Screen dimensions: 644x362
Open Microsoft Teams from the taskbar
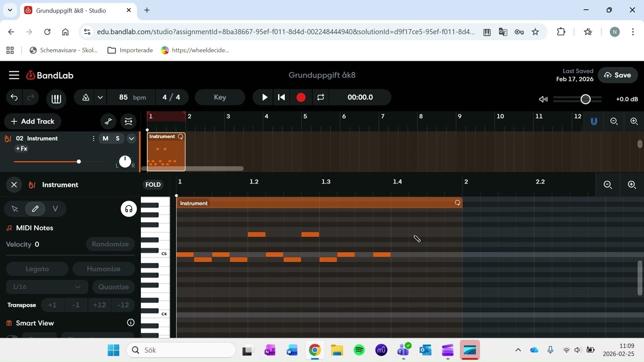pos(404,350)
